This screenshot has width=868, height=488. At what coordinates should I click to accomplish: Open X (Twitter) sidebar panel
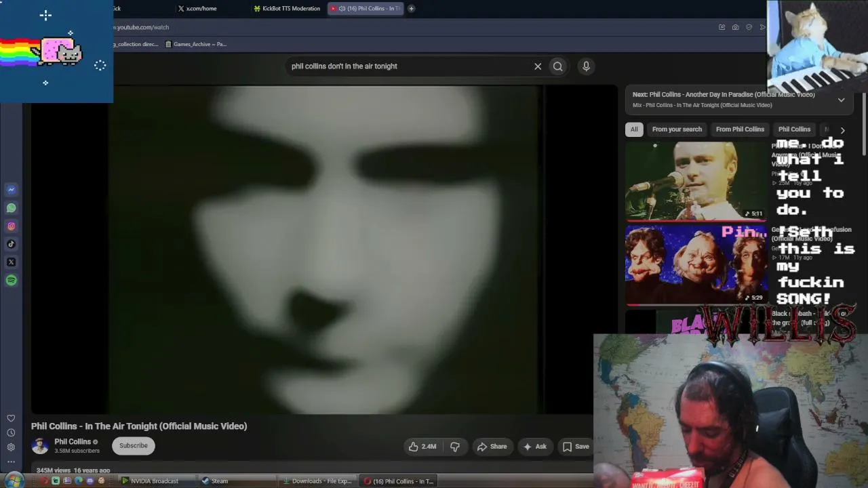pos(11,262)
